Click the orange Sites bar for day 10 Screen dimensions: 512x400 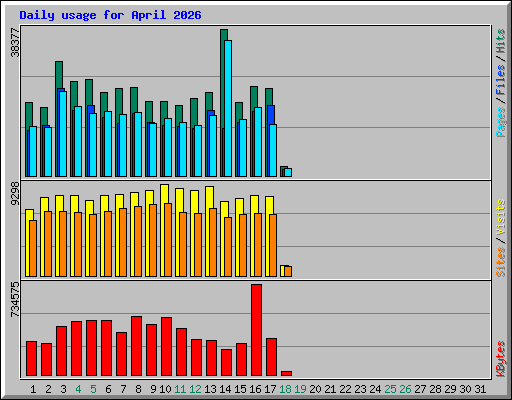168,240
